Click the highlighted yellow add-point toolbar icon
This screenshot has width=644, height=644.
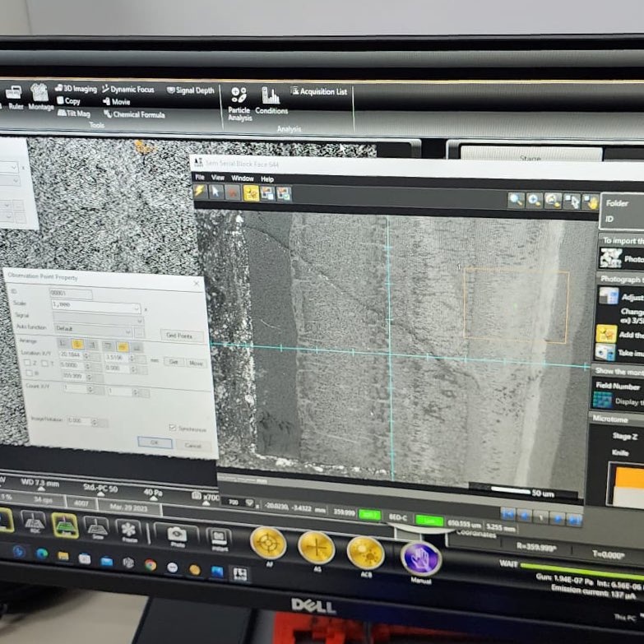pos(251,192)
